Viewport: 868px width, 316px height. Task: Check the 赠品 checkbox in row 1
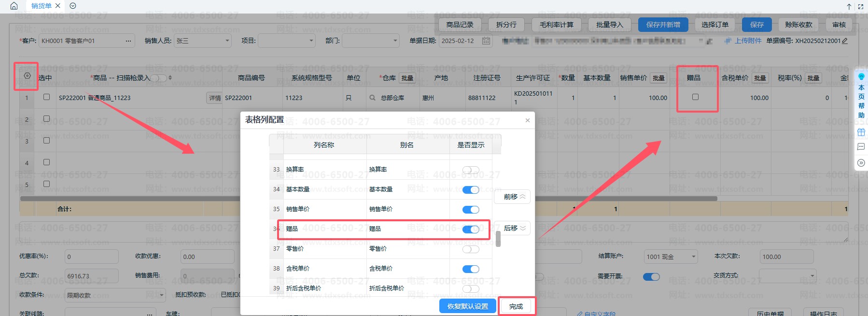[x=695, y=97]
